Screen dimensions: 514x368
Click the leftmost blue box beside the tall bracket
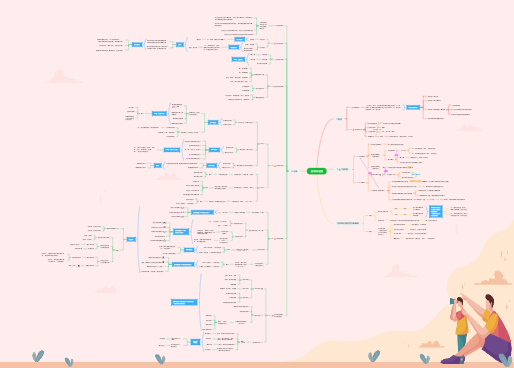131,239
